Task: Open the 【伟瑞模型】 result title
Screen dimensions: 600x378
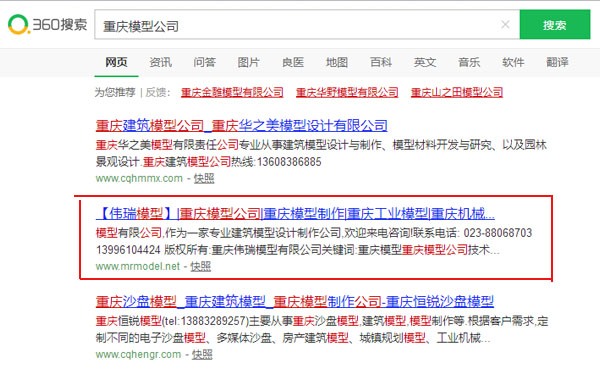Action: coord(295,213)
